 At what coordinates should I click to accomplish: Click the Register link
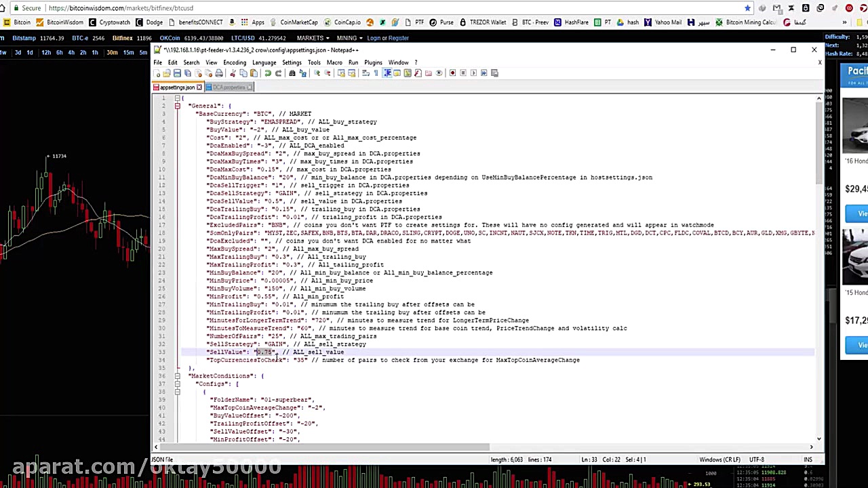tap(398, 38)
